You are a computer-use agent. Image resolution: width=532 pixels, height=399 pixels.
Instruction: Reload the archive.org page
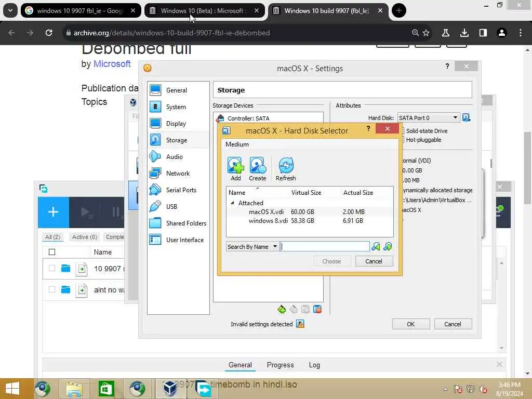point(49,33)
